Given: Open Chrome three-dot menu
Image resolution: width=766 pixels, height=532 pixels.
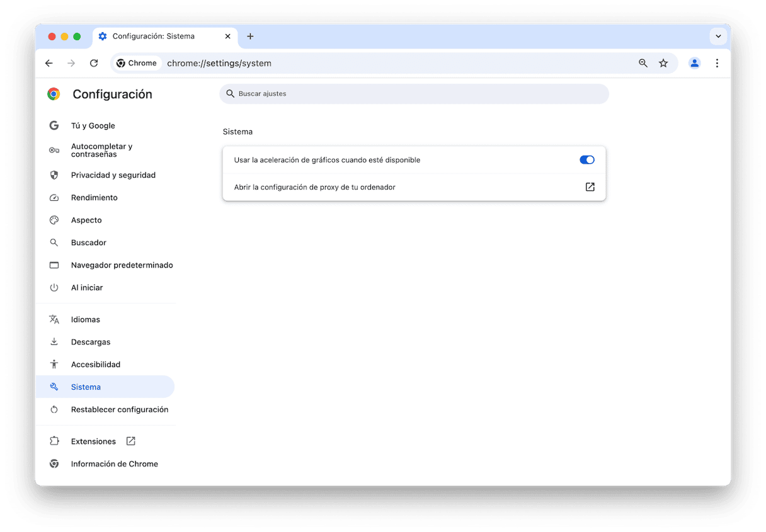Looking at the screenshot, I should coord(717,63).
